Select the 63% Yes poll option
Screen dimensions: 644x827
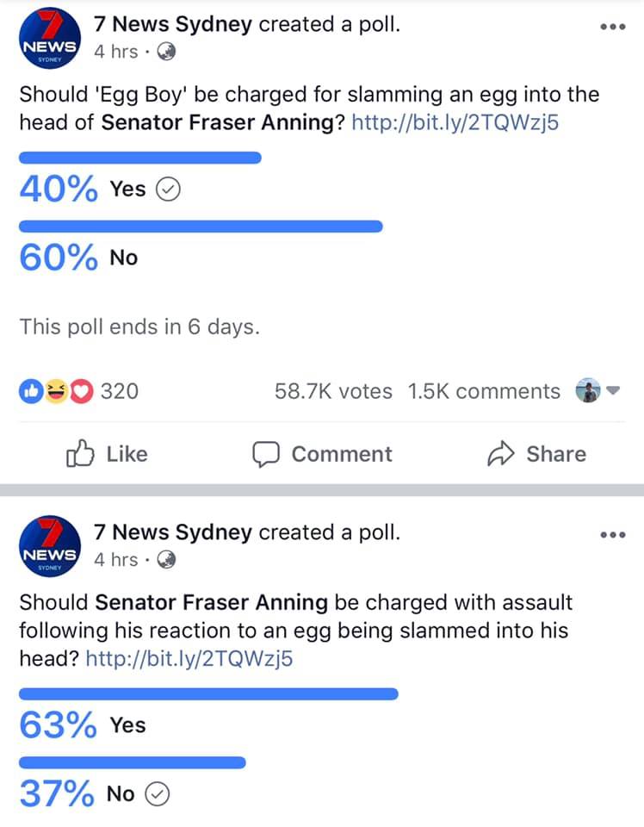click(84, 725)
